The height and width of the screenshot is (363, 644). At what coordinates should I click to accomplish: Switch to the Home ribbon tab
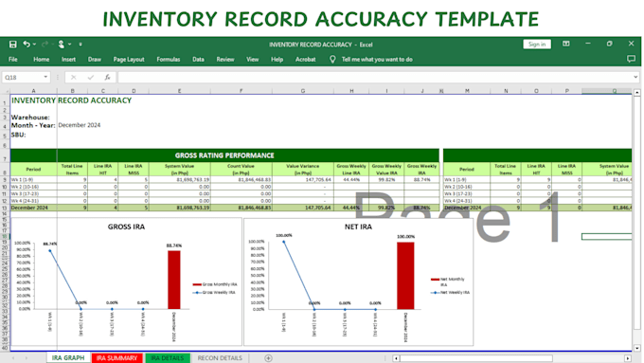pyautogui.click(x=41, y=59)
